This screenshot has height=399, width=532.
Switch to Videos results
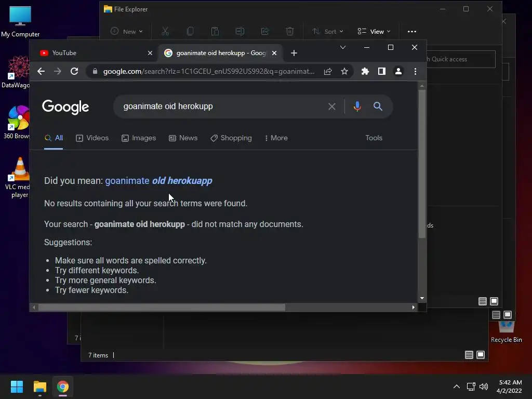[92, 138]
